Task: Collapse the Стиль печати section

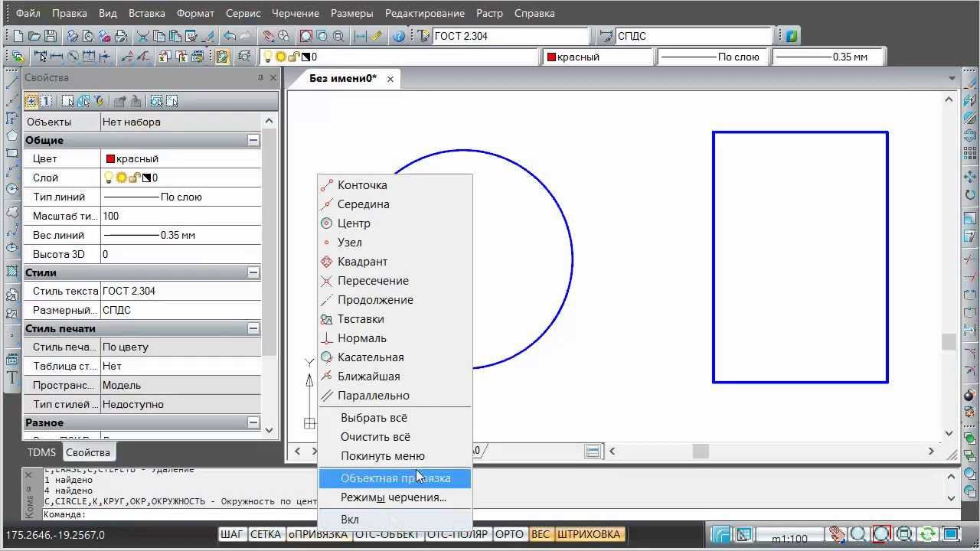Action: (x=253, y=328)
